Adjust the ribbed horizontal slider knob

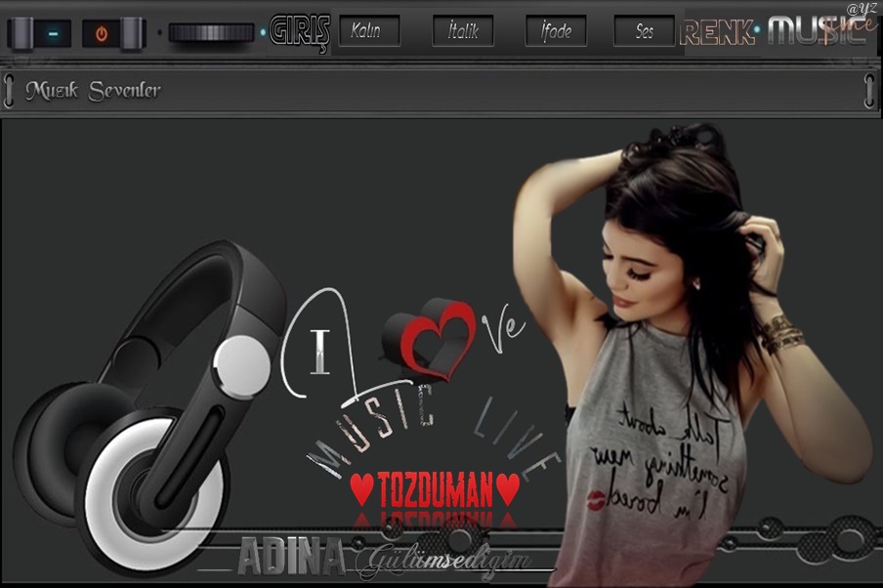(x=211, y=32)
